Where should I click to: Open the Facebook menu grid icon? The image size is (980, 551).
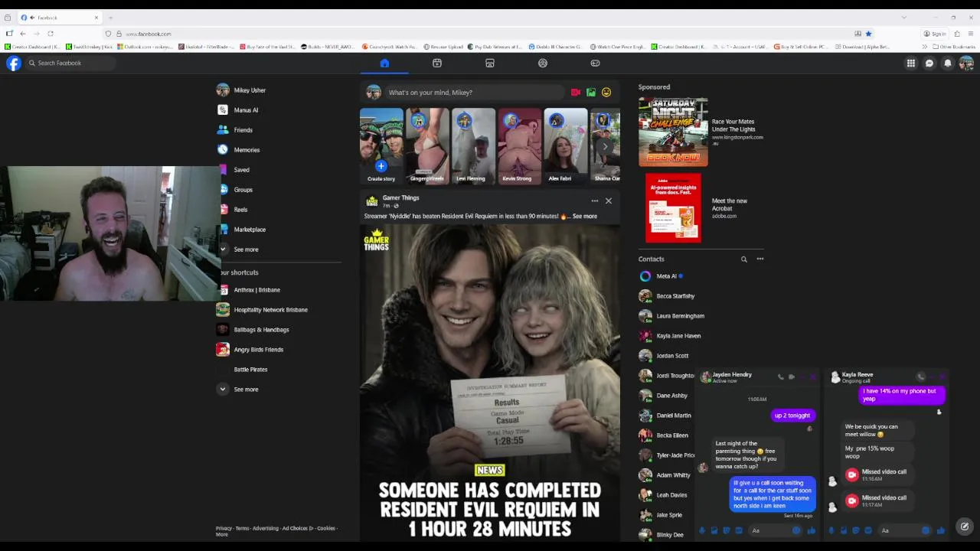click(911, 64)
